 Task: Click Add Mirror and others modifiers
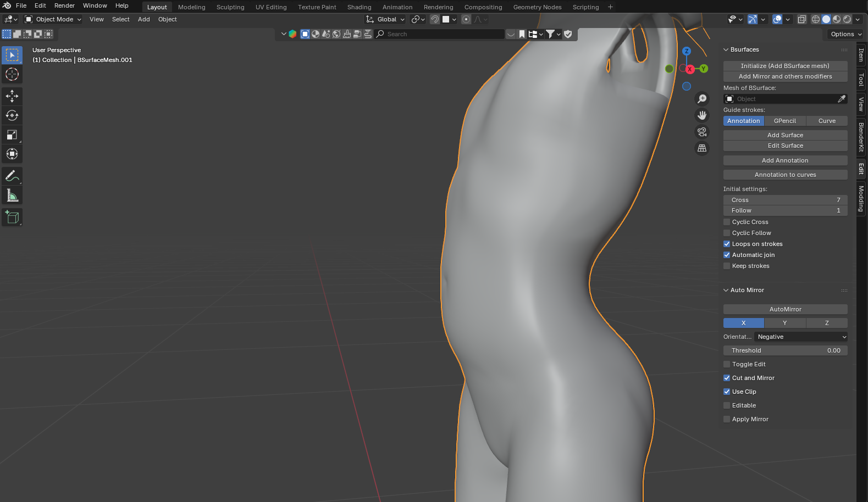point(785,76)
